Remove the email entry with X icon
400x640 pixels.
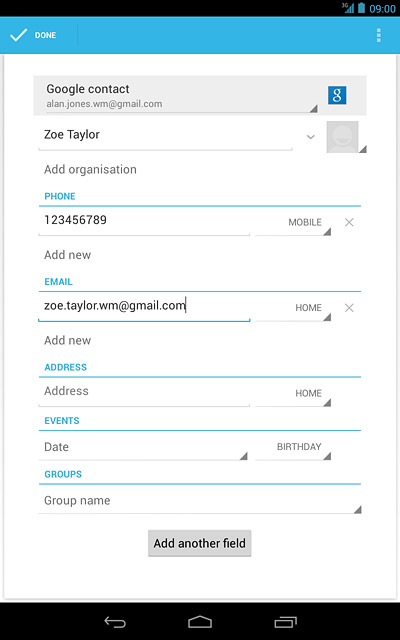coord(349,308)
